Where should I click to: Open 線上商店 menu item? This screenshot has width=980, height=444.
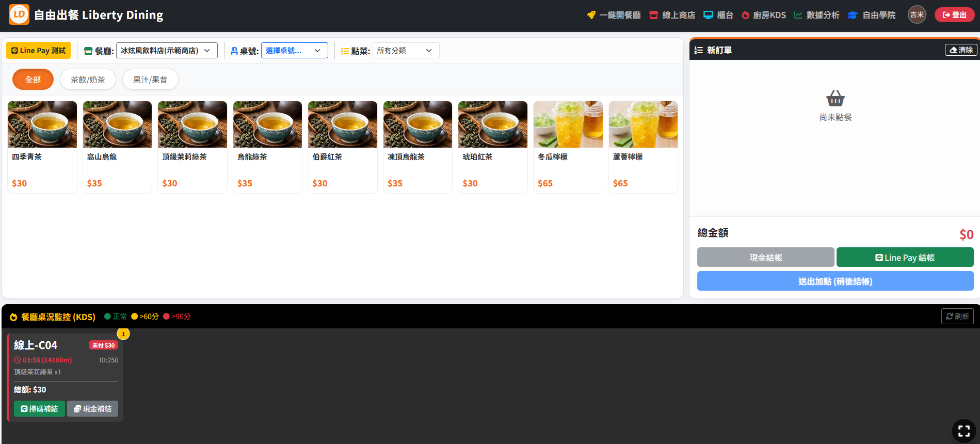point(672,15)
